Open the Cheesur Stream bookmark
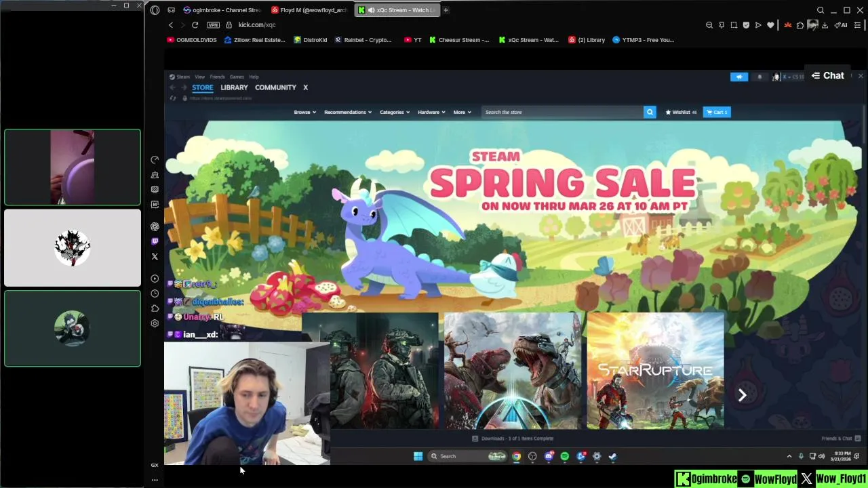 pyautogui.click(x=459, y=40)
